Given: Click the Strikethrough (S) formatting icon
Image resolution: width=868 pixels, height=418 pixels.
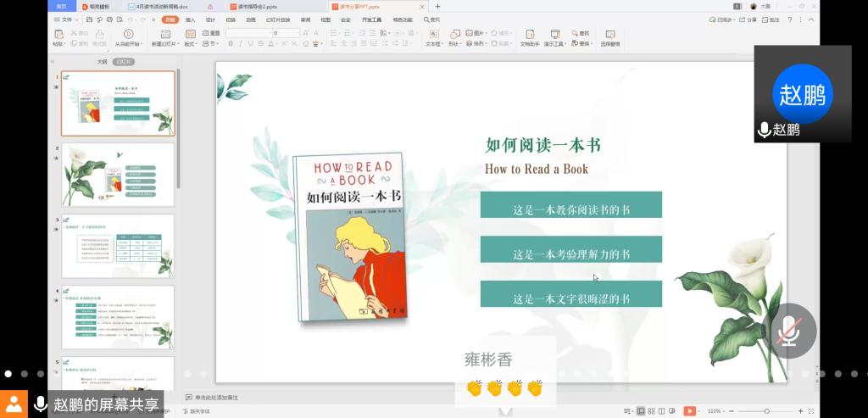Looking at the screenshot, I should point(260,44).
